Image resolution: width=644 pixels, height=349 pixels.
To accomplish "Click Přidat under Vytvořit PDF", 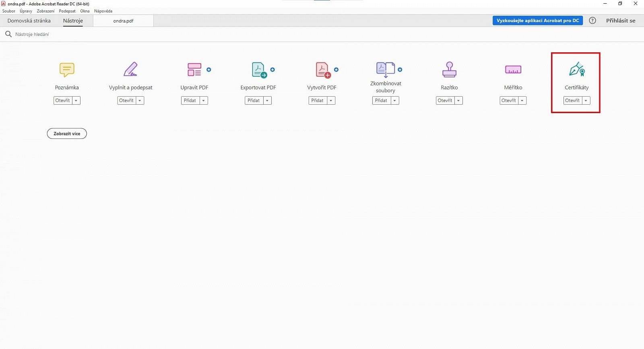I will [318, 101].
